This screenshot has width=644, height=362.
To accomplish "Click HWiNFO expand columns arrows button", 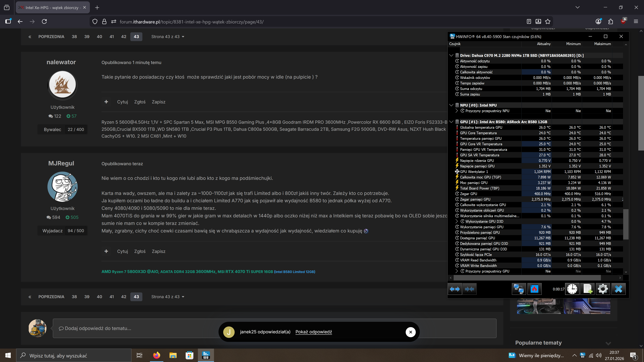I will [454, 289].
